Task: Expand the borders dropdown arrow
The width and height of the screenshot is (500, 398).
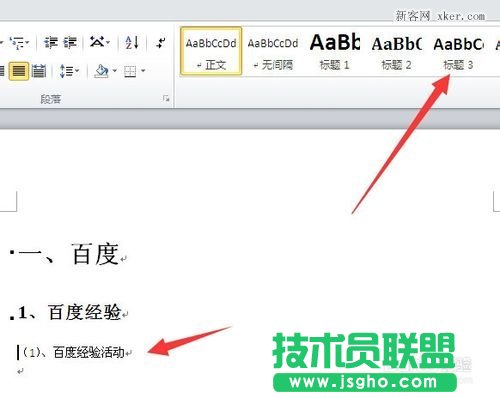Action: pyautogui.click(x=143, y=71)
